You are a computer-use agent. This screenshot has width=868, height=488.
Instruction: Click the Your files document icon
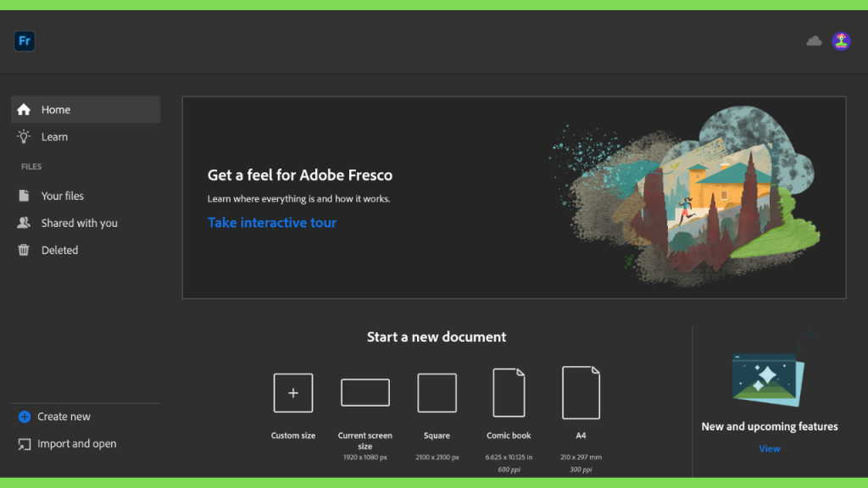tap(23, 196)
